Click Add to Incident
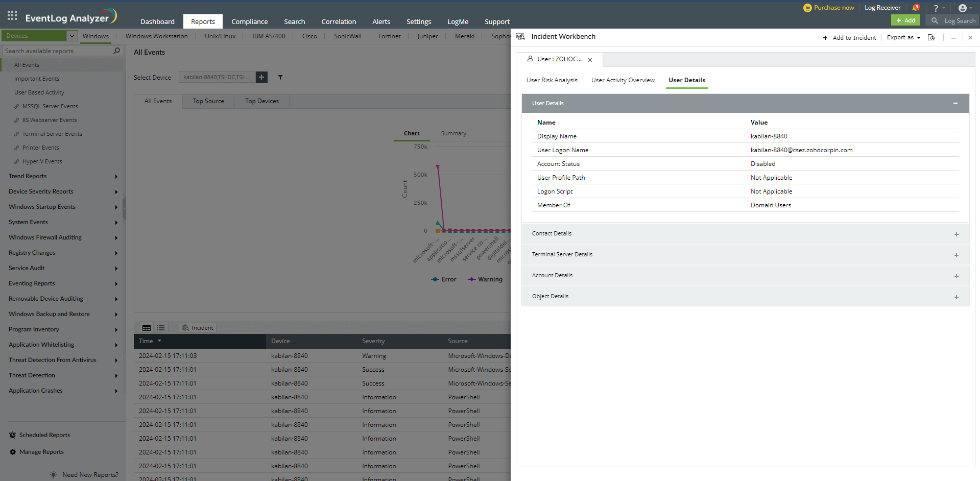980x481 pixels. 849,37
